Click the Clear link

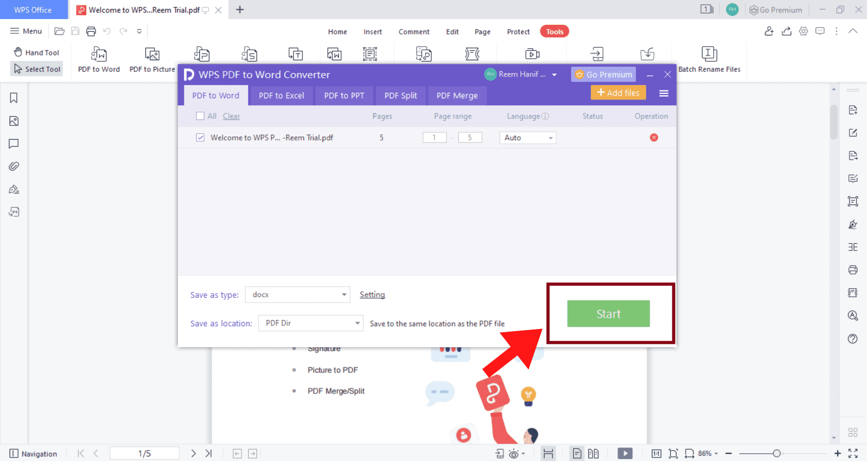[232, 116]
